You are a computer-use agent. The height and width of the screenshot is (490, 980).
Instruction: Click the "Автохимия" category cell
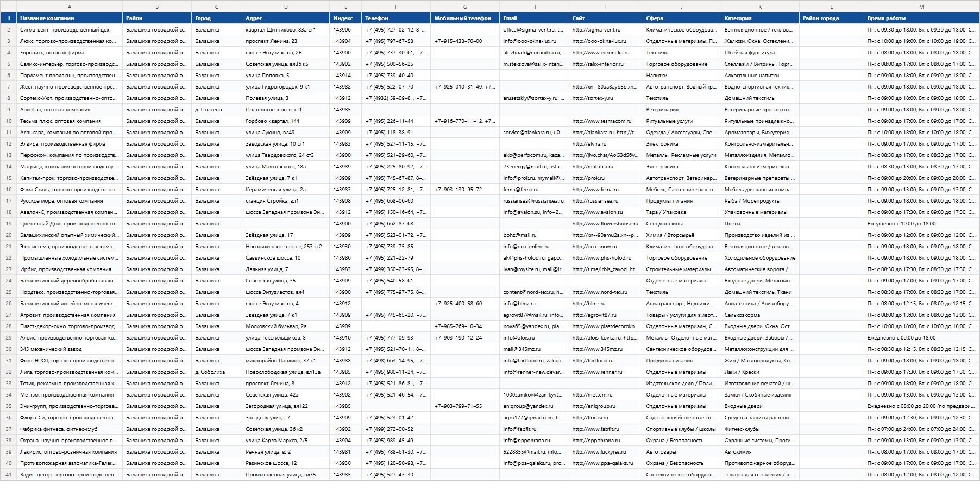point(760,452)
